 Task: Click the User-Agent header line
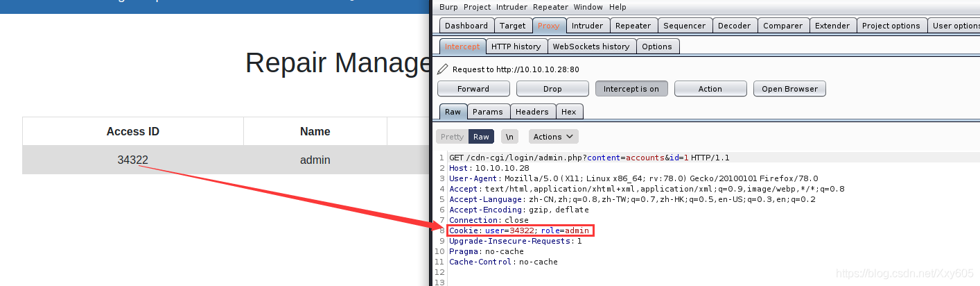pos(633,178)
